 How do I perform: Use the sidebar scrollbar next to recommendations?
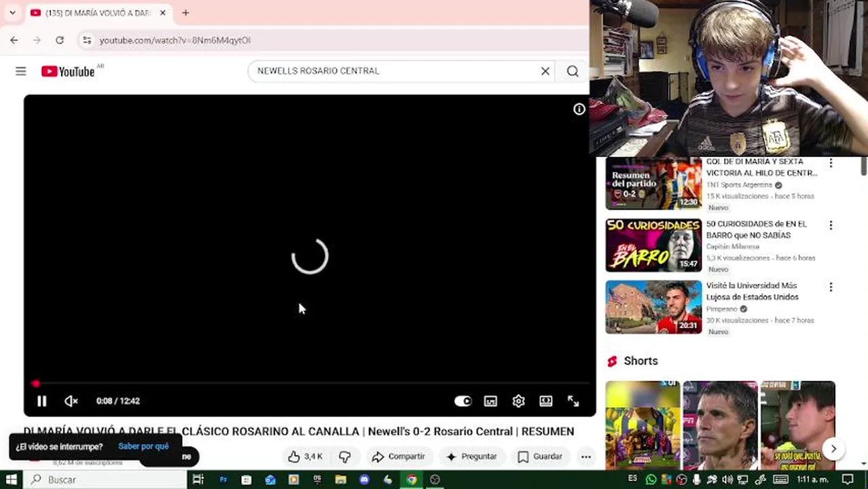click(x=864, y=165)
